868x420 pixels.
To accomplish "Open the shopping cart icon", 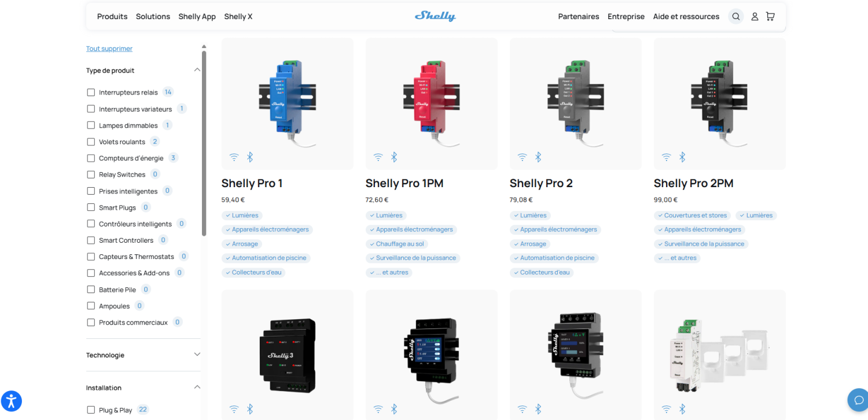I will pos(770,17).
